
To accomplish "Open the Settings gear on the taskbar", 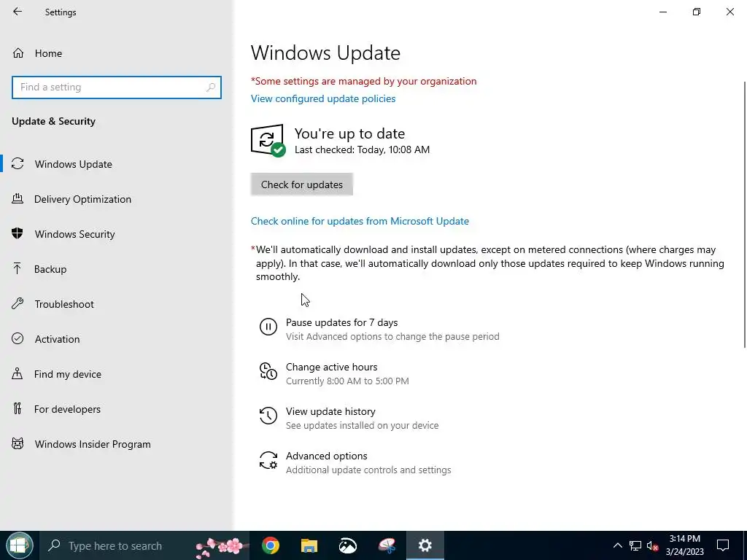I will (425, 545).
